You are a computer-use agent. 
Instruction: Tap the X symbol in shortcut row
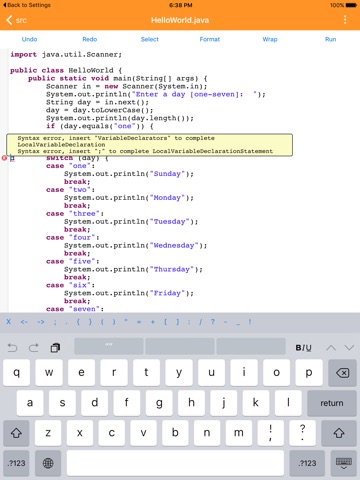pyautogui.click(x=9, y=322)
